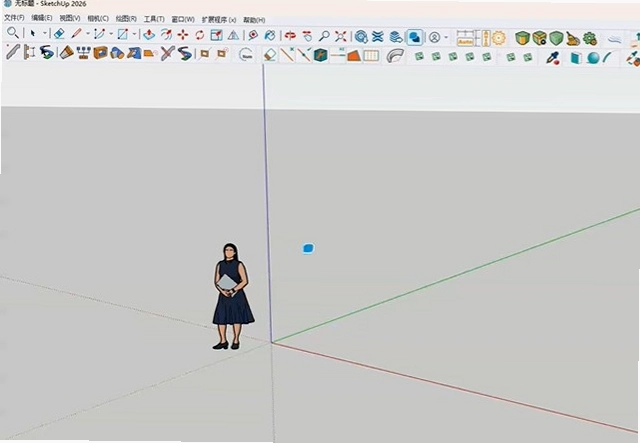The width and height of the screenshot is (640, 443).
Task: Click the crossed tools icon
Action: click(167, 53)
